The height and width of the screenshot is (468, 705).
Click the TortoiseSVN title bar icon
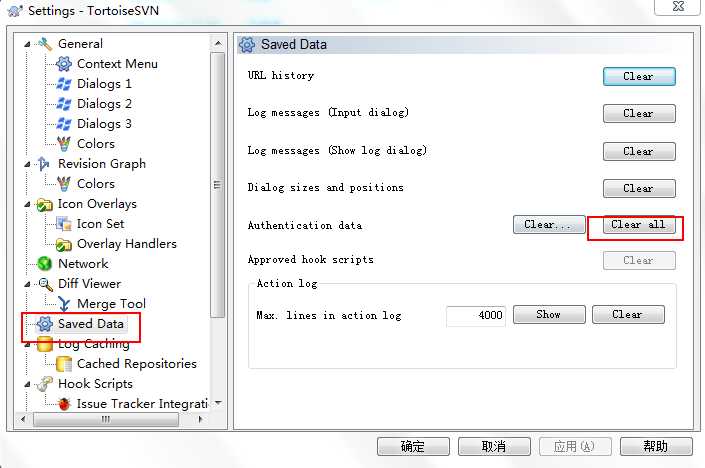click(15, 10)
